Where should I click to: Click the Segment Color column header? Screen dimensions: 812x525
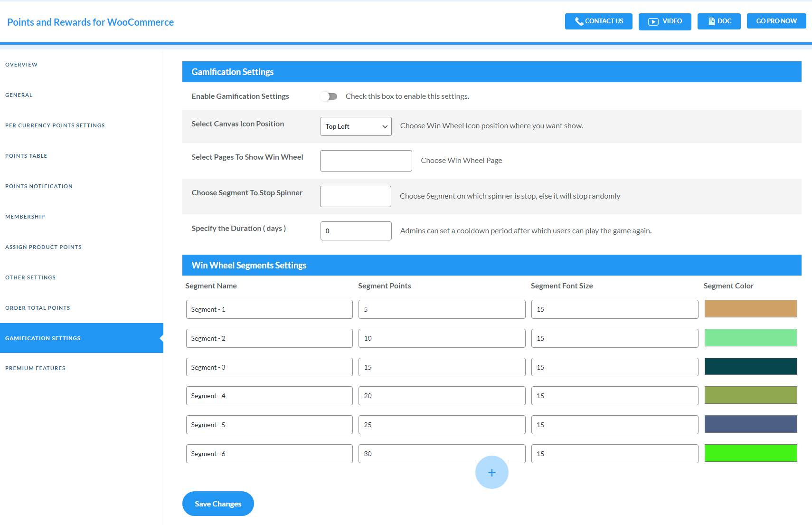[x=728, y=286]
